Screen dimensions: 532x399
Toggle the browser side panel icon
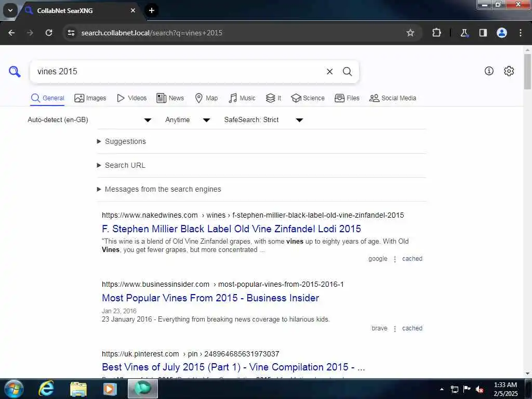[483, 33]
